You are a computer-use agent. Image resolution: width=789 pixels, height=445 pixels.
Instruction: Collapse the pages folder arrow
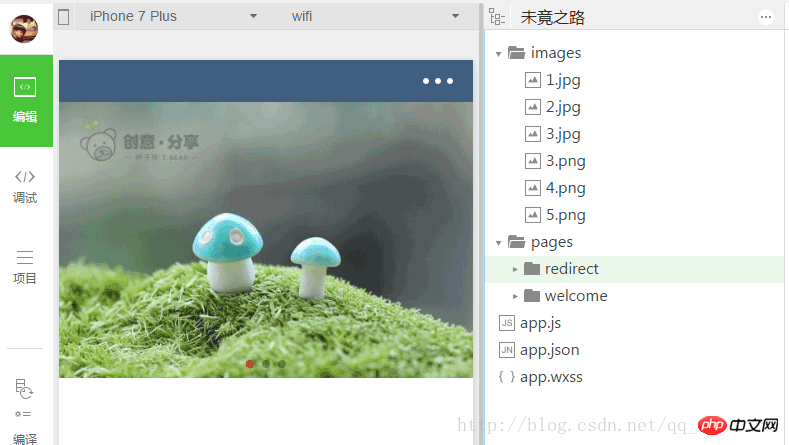click(498, 243)
